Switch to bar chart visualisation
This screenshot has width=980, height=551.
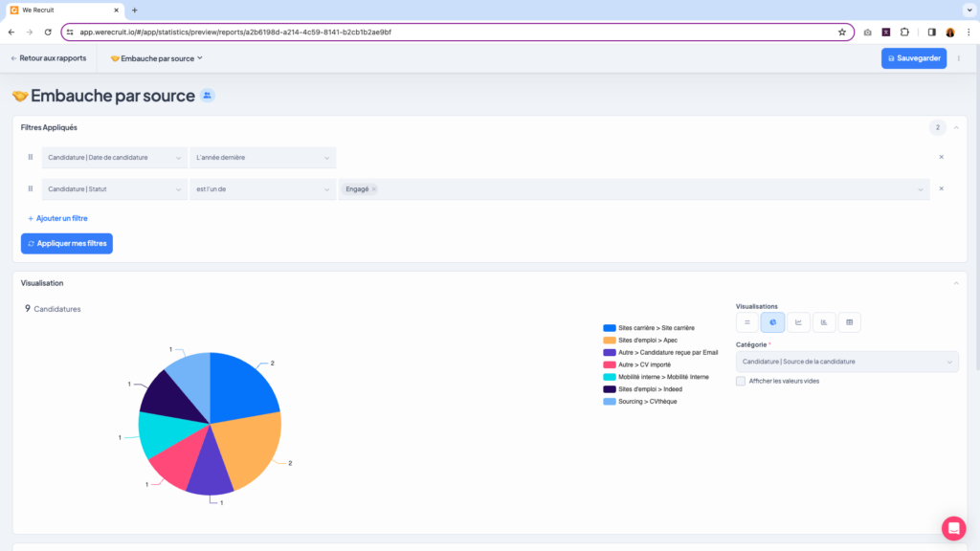pyautogui.click(x=824, y=322)
